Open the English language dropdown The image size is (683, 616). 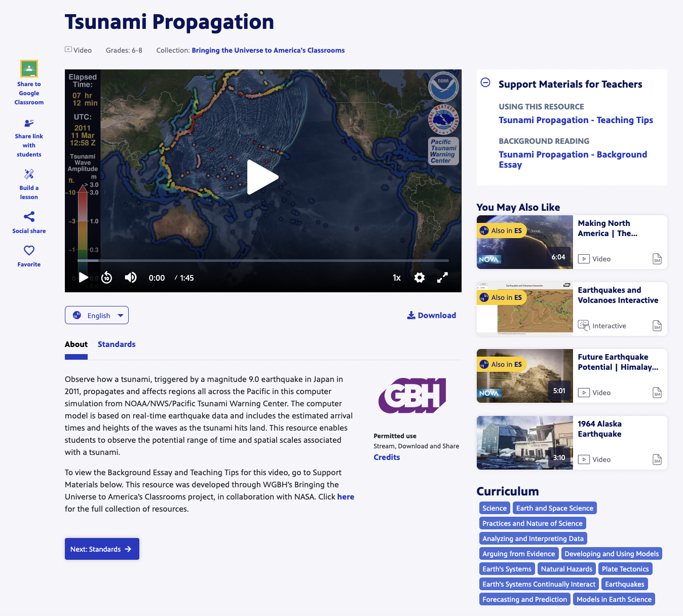[x=96, y=315]
